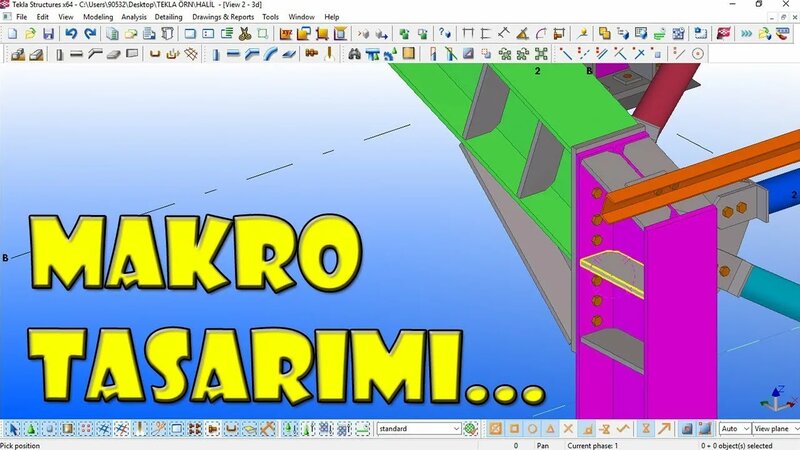Save the model with the floppy disk icon
800x450 pixels.
pyautogui.click(x=48, y=34)
